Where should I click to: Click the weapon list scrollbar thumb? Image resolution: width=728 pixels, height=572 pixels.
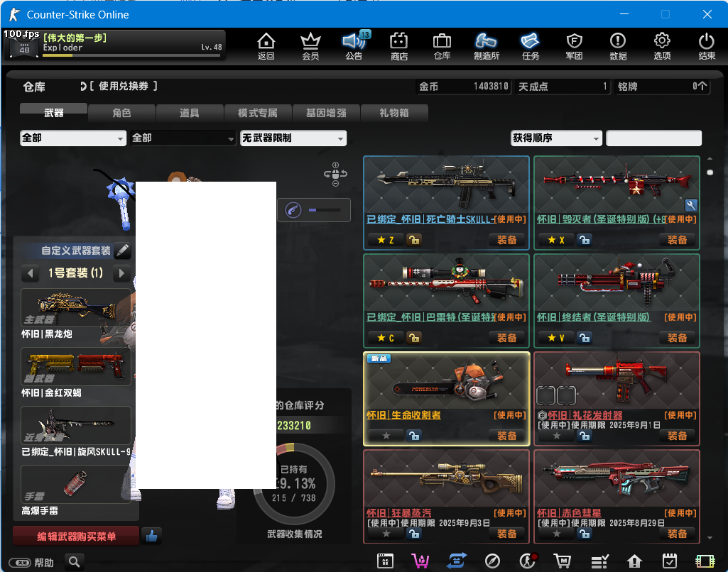coord(710,172)
